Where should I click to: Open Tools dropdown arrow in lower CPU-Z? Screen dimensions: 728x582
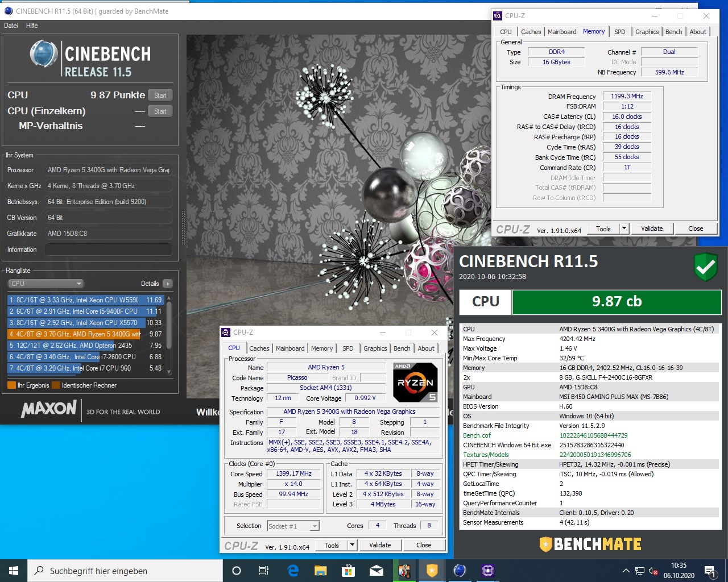coord(352,546)
